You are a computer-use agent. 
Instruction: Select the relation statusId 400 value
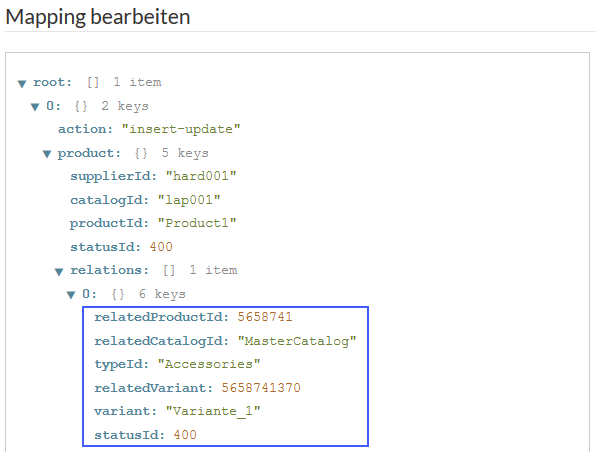[185, 435]
